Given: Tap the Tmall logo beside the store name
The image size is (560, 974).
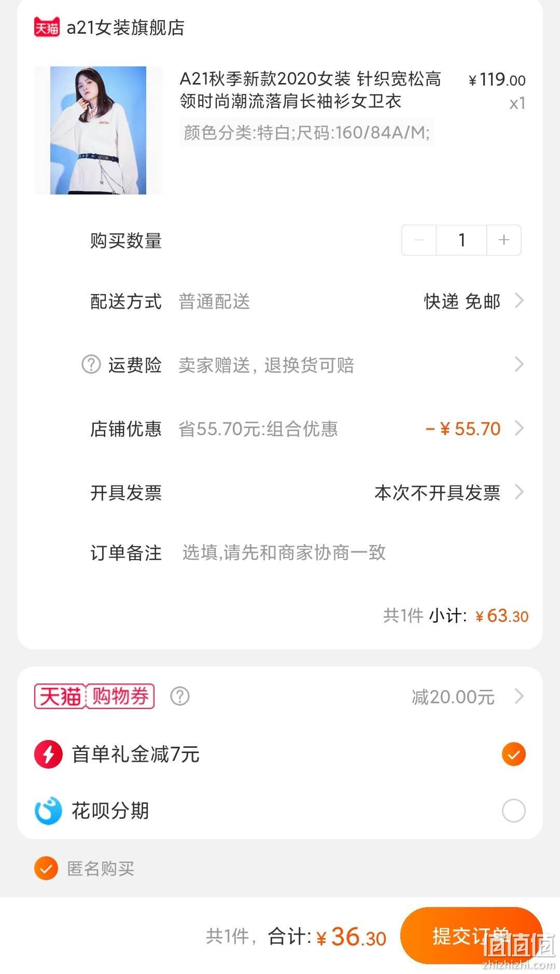Looking at the screenshot, I should point(47,27).
